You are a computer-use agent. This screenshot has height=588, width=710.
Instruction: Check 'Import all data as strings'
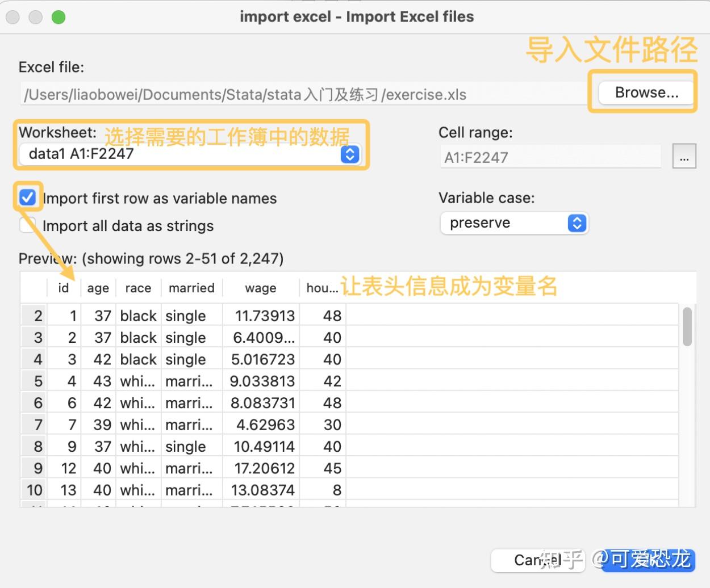pyautogui.click(x=27, y=225)
